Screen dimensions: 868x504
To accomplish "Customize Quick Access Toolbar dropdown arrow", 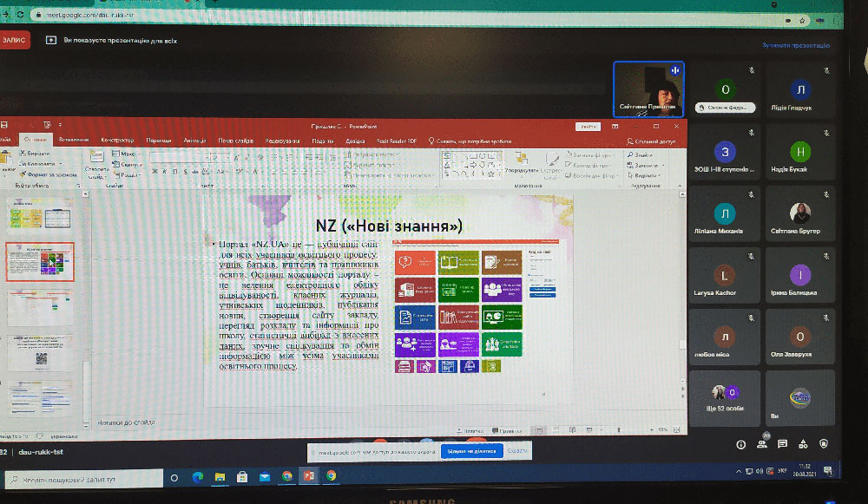I will click(x=61, y=125).
